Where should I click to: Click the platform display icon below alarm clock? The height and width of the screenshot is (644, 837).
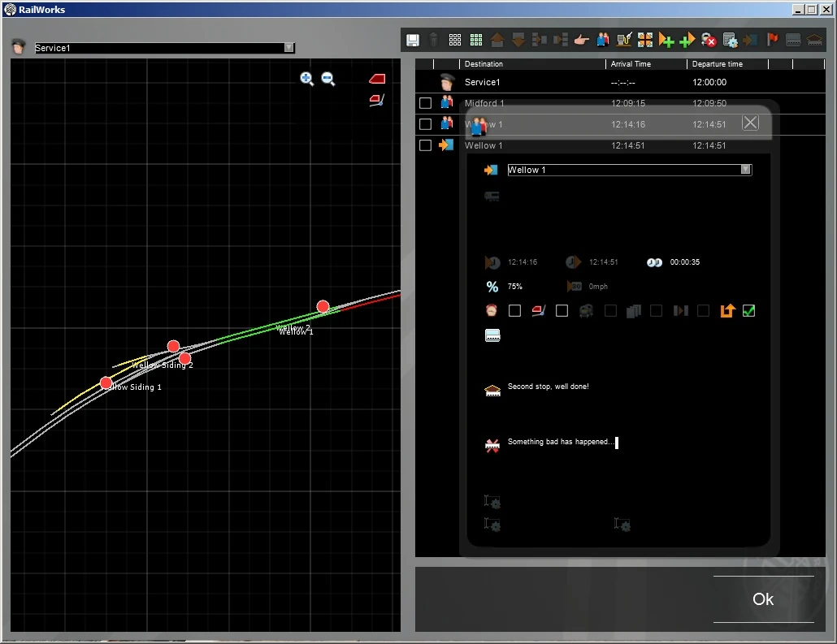click(x=492, y=335)
